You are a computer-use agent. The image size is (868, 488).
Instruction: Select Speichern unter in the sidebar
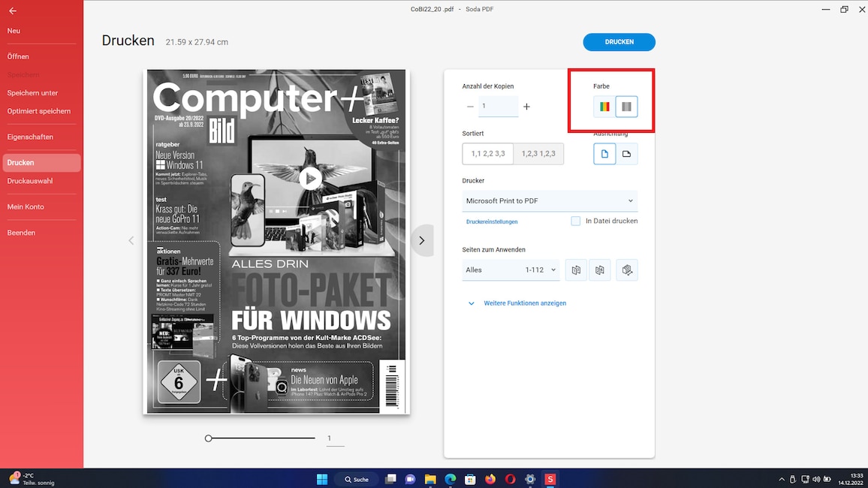(32, 93)
